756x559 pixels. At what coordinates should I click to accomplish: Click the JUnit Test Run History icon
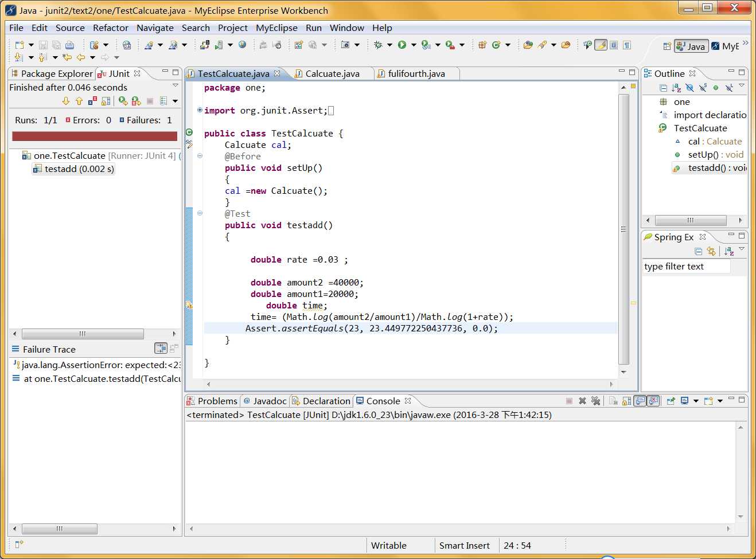click(x=163, y=101)
